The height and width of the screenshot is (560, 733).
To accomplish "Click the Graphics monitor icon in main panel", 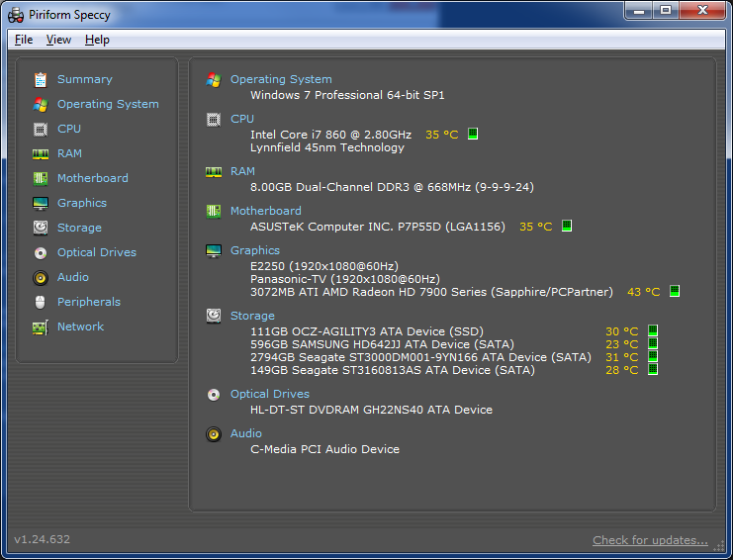I will pyautogui.click(x=214, y=251).
